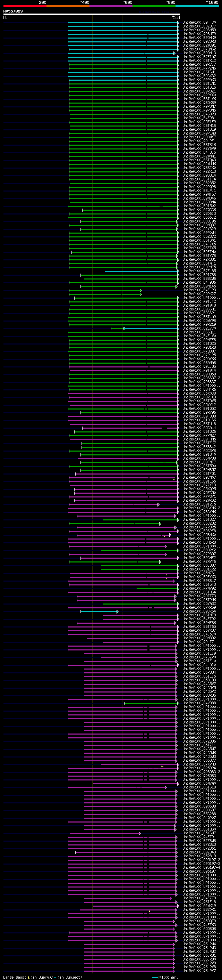The image size is (222, 980).
Task: Click the red 20% identity legend segment
Action: tap(25, 6)
